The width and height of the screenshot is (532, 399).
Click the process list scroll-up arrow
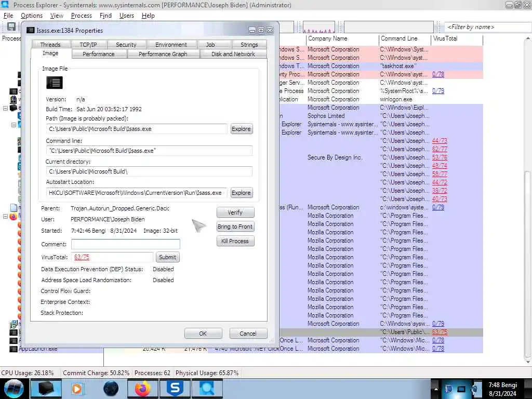point(528,38)
